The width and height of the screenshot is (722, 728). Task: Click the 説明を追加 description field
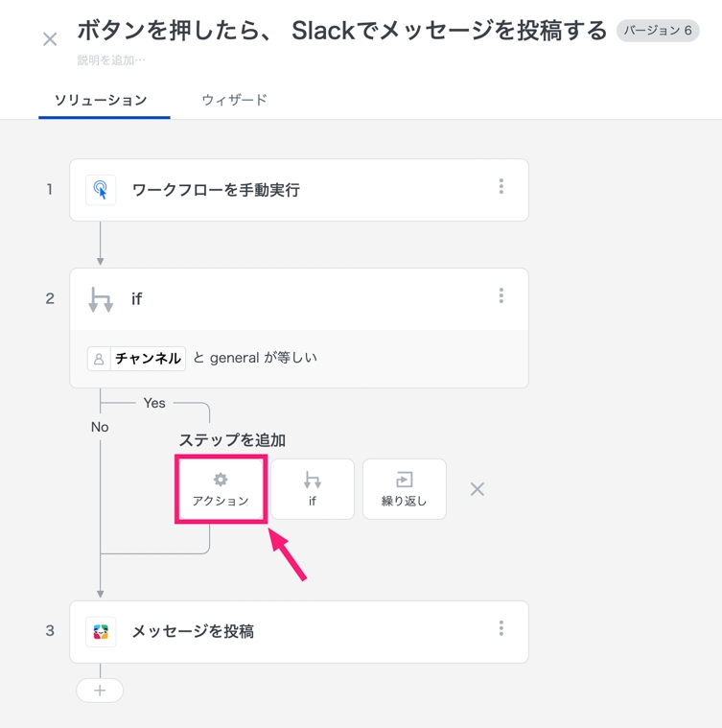(111, 60)
